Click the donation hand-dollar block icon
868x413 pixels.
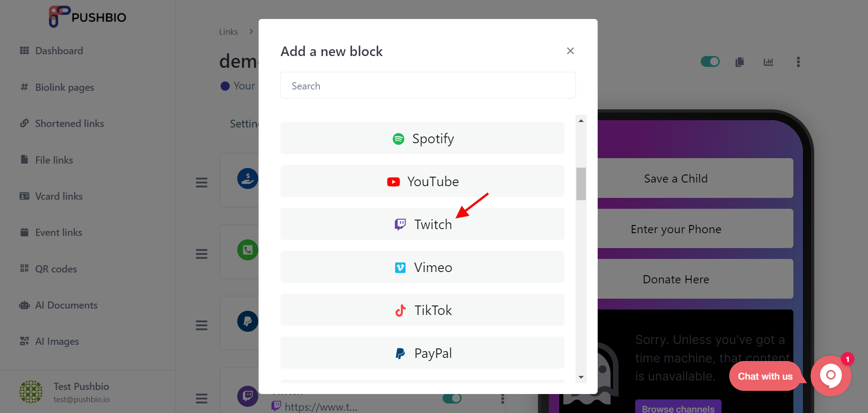tap(247, 178)
